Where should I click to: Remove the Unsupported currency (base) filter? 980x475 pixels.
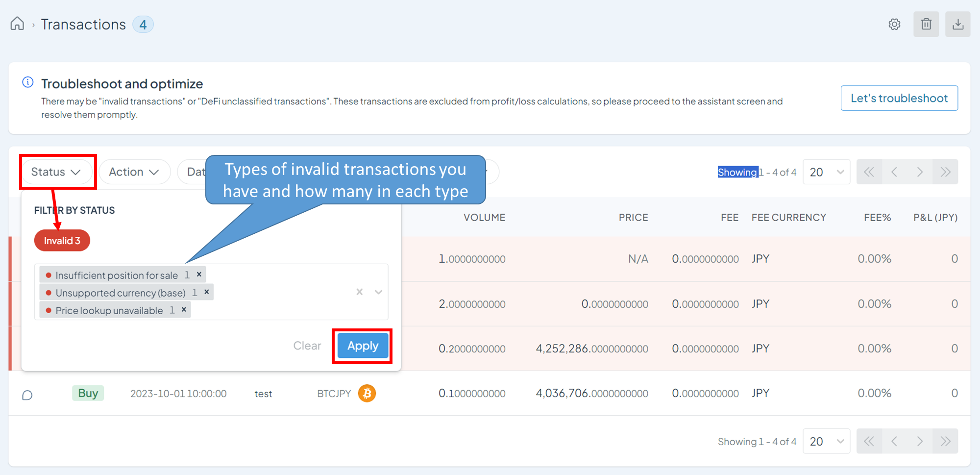207,292
